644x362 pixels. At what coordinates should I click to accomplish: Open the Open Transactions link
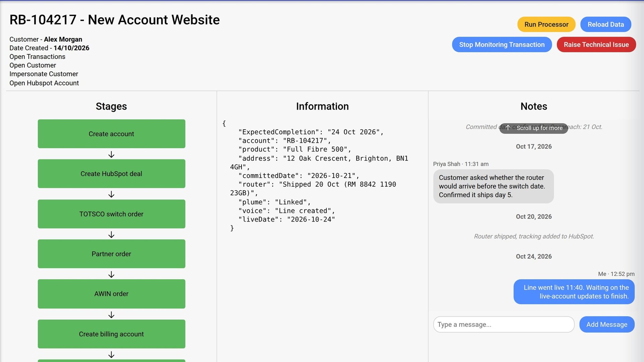tap(37, 57)
